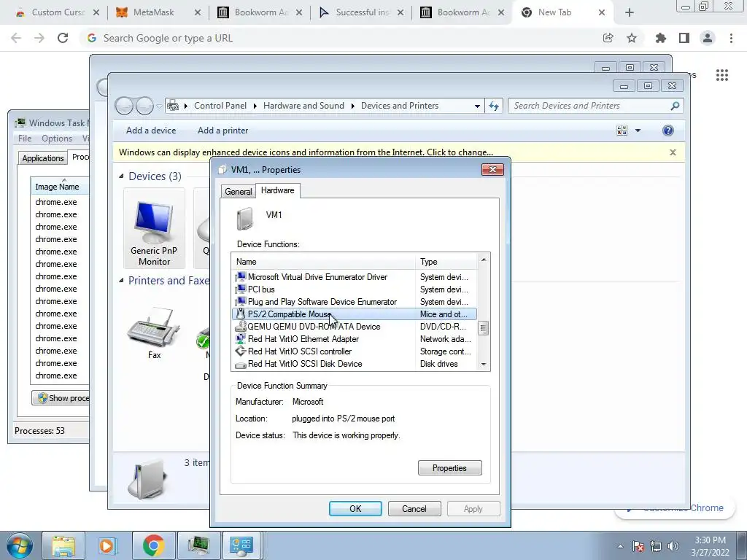The height and width of the screenshot is (560, 747).
Task: Click the search magnifier icon
Action: pyautogui.click(x=675, y=106)
